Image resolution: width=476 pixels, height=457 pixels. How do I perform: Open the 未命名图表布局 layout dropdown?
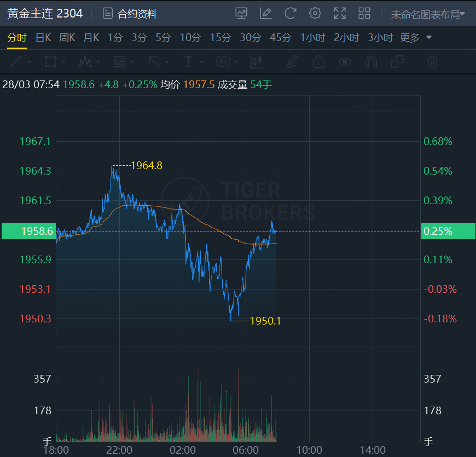point(427,14)
